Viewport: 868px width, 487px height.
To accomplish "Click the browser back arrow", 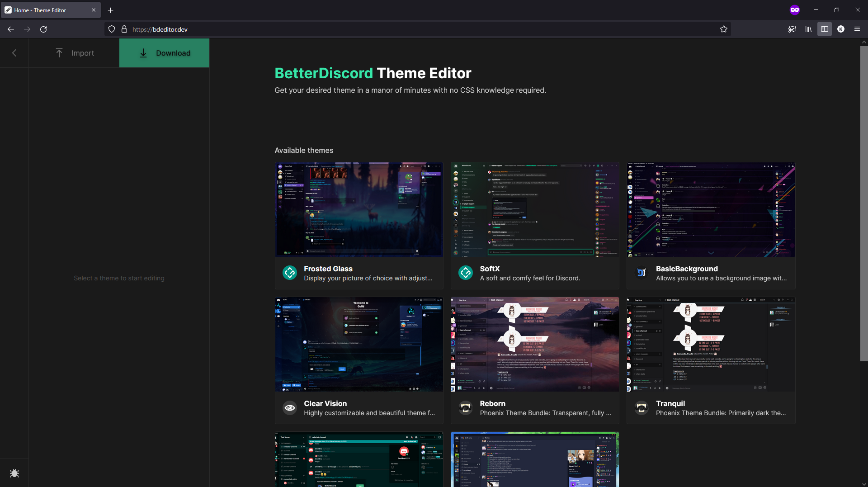I will point(11,29).
